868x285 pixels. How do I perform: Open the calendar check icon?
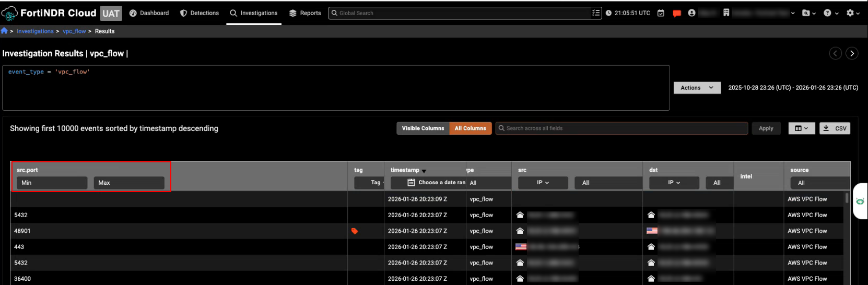[661, 13]
